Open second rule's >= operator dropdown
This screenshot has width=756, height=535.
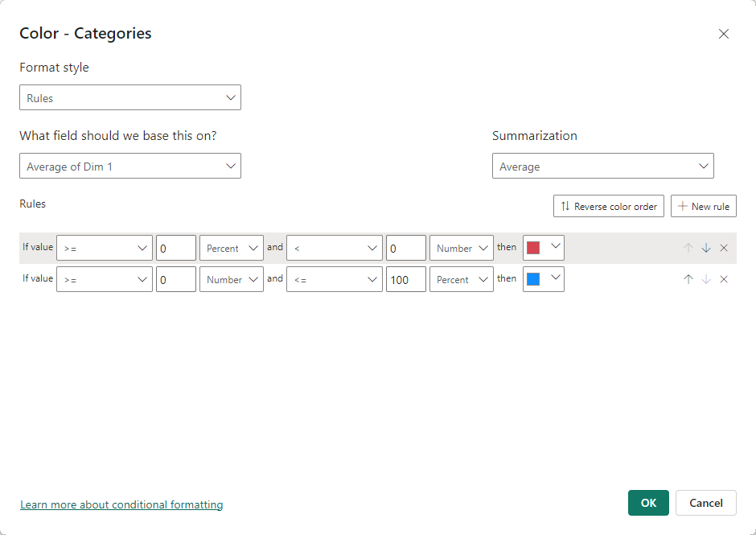[105, 279]
